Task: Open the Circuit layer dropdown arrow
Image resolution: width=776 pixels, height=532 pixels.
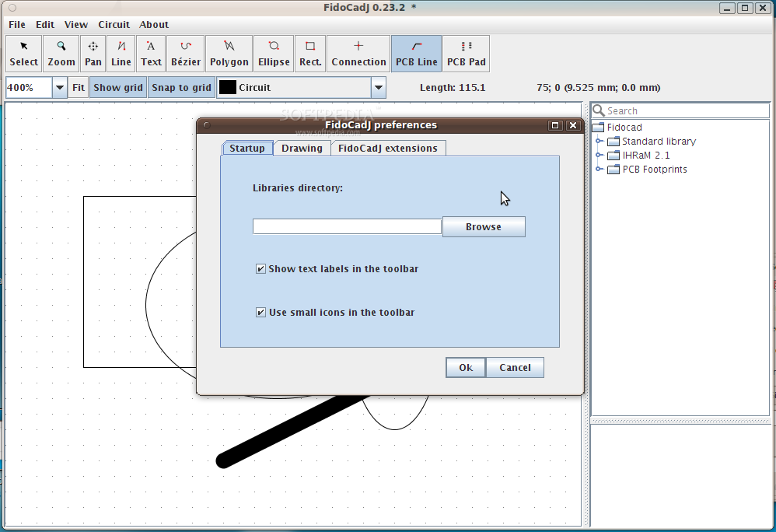Action: coord(379,88)
